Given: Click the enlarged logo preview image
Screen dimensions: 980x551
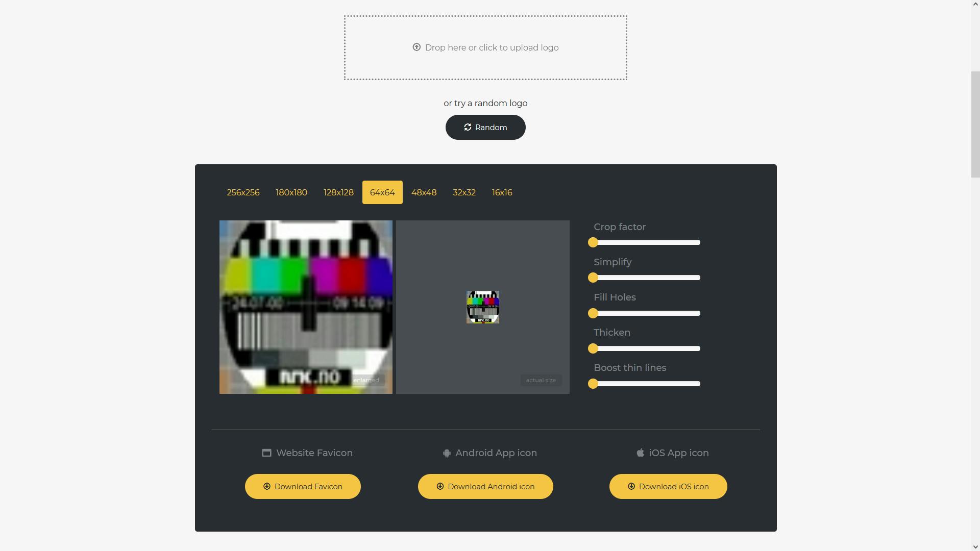Looking at the screenshot, I should [x=306, y=307].
